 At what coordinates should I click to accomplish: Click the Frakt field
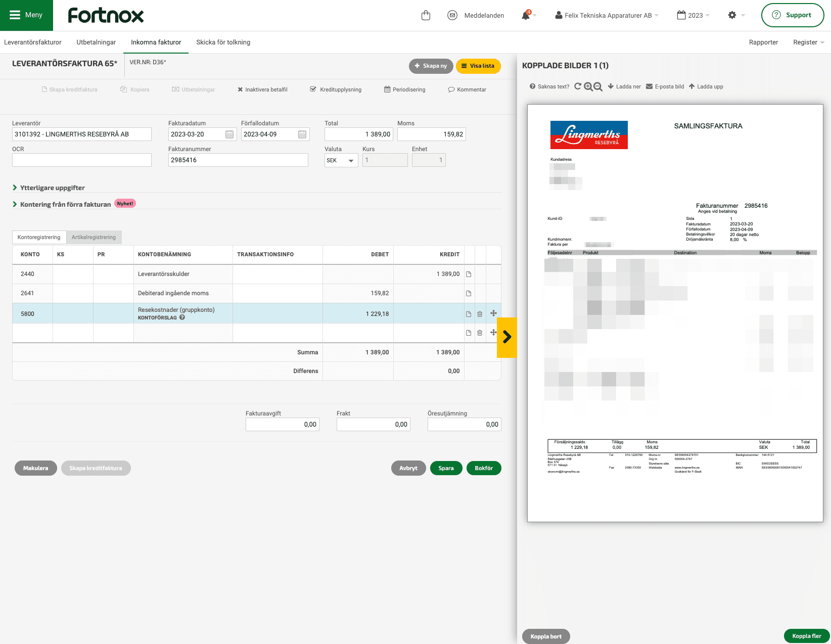pyautogui.click(x=374, y=425)
